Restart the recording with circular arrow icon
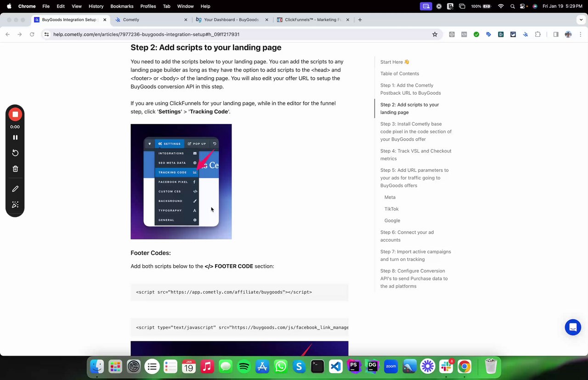This screenshot has height=380, width=588. (15, 153)
